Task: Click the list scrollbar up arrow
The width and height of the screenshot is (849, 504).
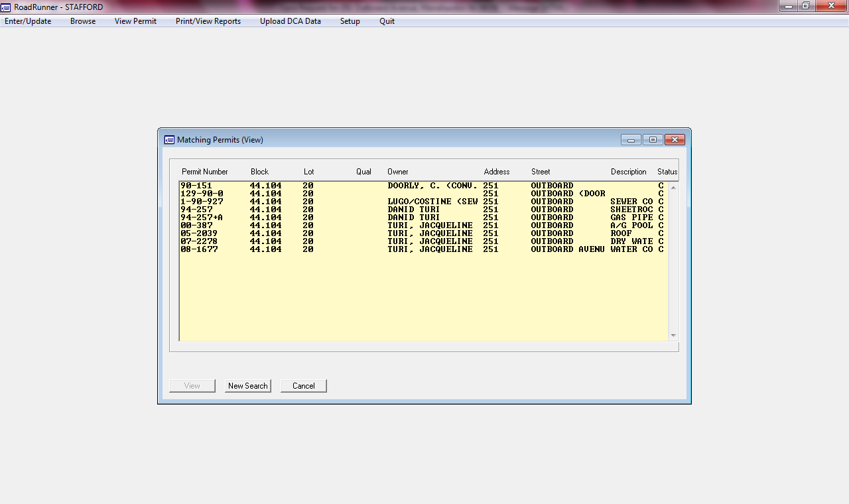Action: coord(673,187)
